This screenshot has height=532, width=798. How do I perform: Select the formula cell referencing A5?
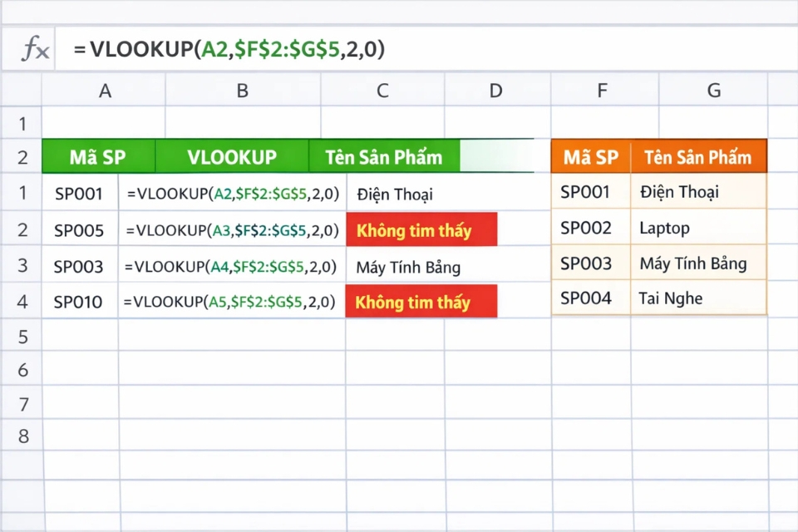[x=231, y=302]
